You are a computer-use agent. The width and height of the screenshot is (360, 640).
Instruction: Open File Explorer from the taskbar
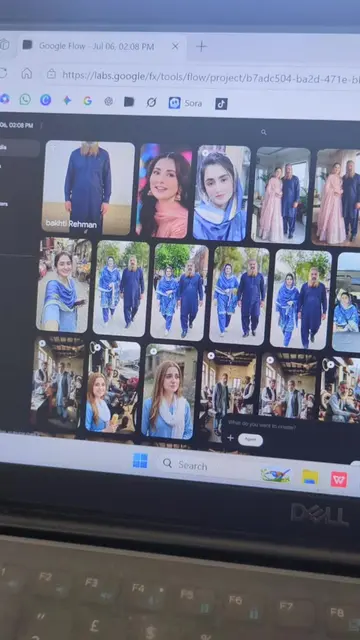[310, 477]
